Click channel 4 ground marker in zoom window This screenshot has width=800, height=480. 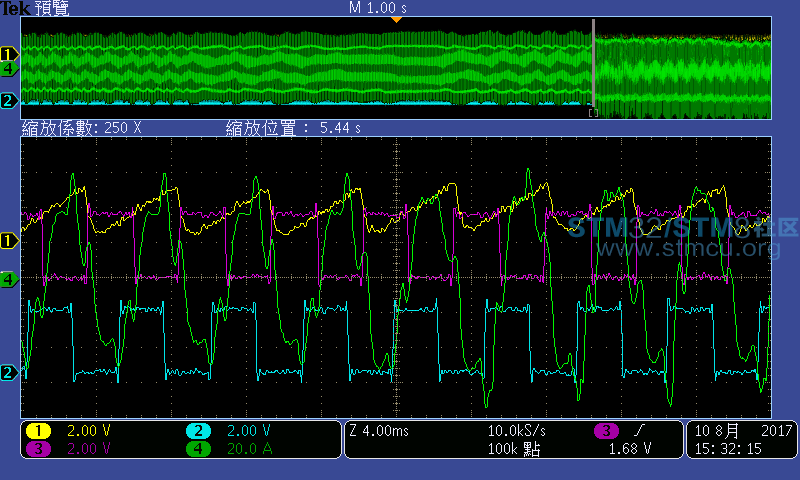coord(9,279)
